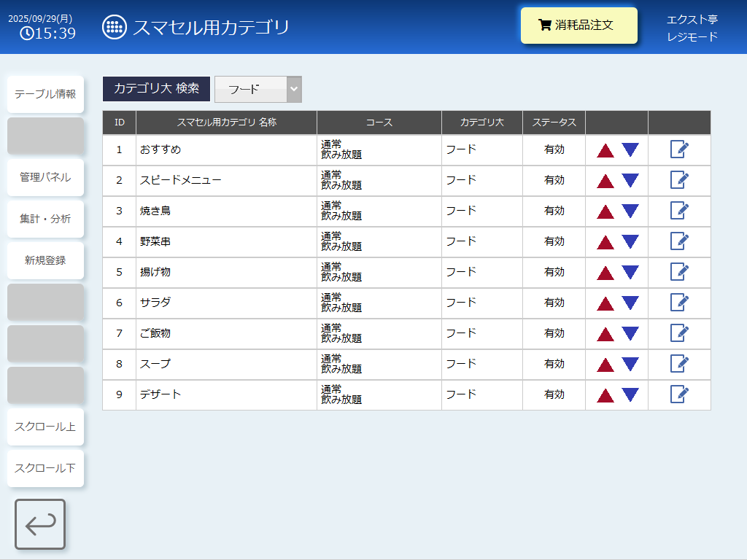Image resolution: width=747 pixels, height=560 pixels.
Task: Open the menu grid icon in header
Action: click(x=114, y=28)
